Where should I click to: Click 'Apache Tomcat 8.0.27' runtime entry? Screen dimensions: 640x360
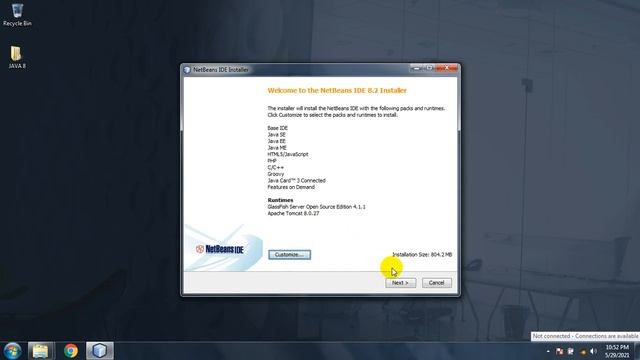(293, 213)
